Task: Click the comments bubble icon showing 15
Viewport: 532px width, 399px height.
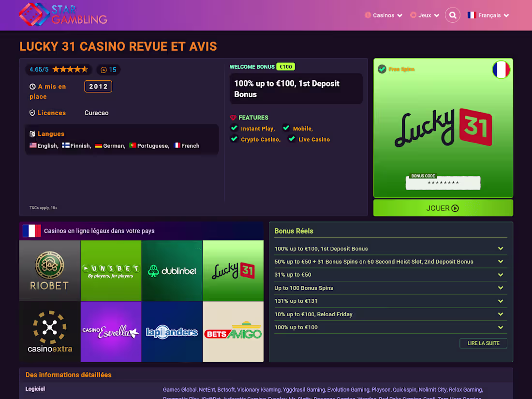Action: tap(104, 70)
